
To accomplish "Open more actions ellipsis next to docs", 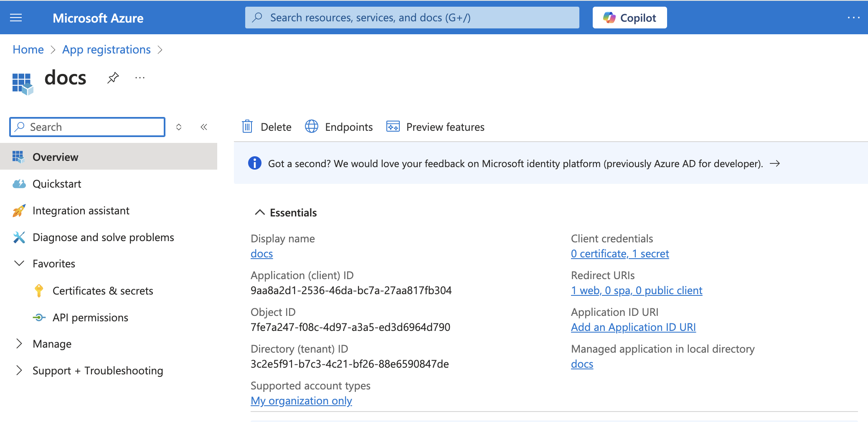I will tap(140, 78).
